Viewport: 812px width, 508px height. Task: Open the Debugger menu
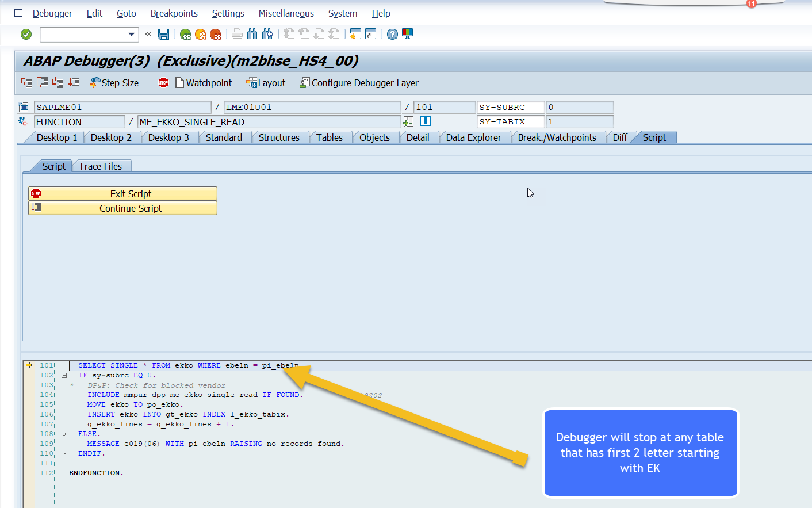point(52,13)
